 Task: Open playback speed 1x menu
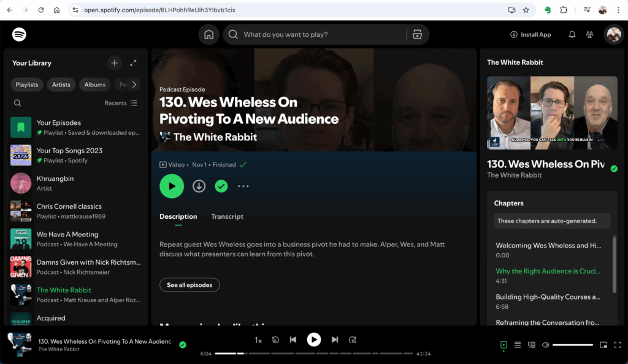tap(258, 340)
